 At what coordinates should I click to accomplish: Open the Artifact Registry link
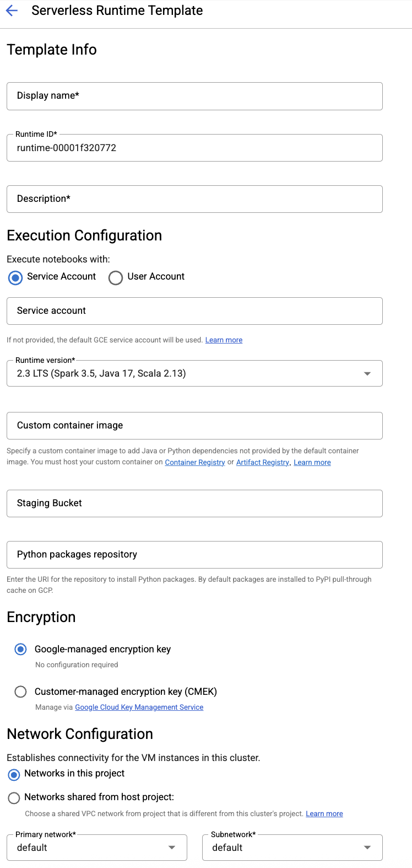point(263,463)
